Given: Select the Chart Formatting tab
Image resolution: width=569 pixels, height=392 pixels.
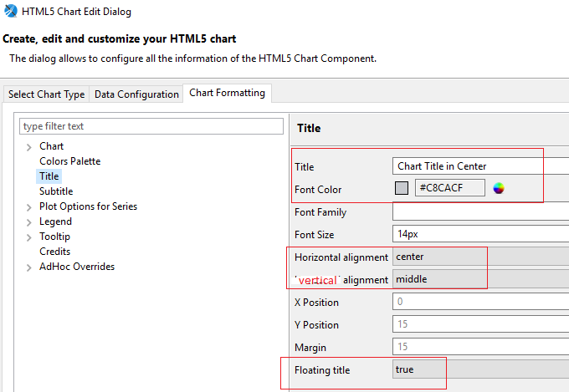Looking at the screenshot, I should (227, 93).
